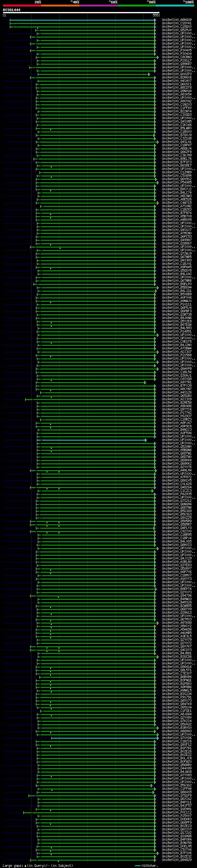Select hit UniRef100_A3F594
Viewport: 197px width, 868px height.
177,433
